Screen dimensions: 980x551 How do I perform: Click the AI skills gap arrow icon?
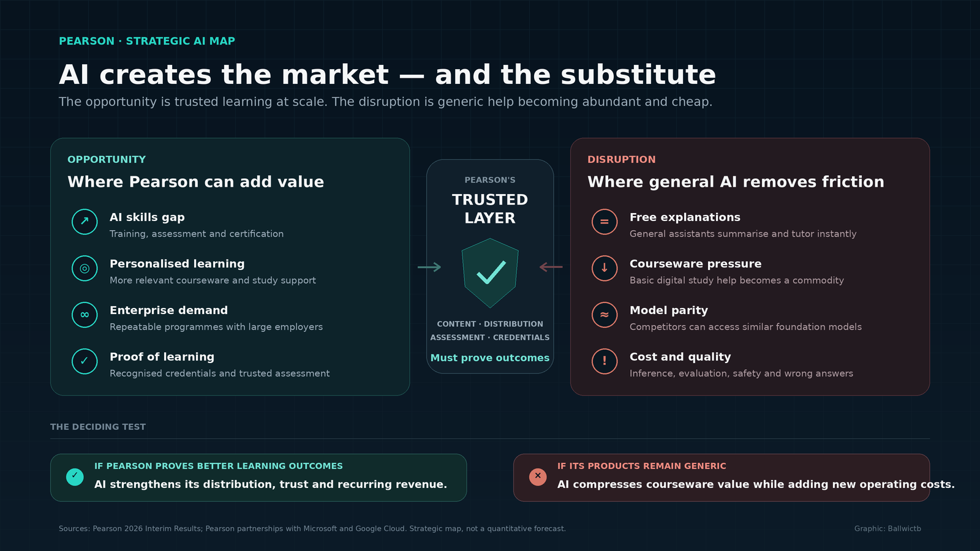coord(85,222)
